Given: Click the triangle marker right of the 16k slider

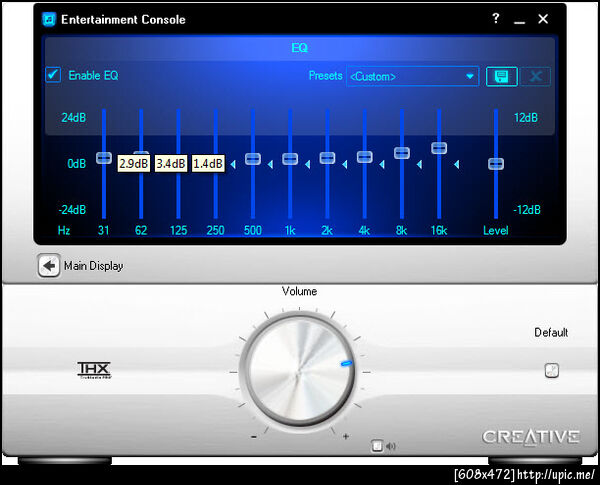Looking at the screenshot, I should click(457, 165).
